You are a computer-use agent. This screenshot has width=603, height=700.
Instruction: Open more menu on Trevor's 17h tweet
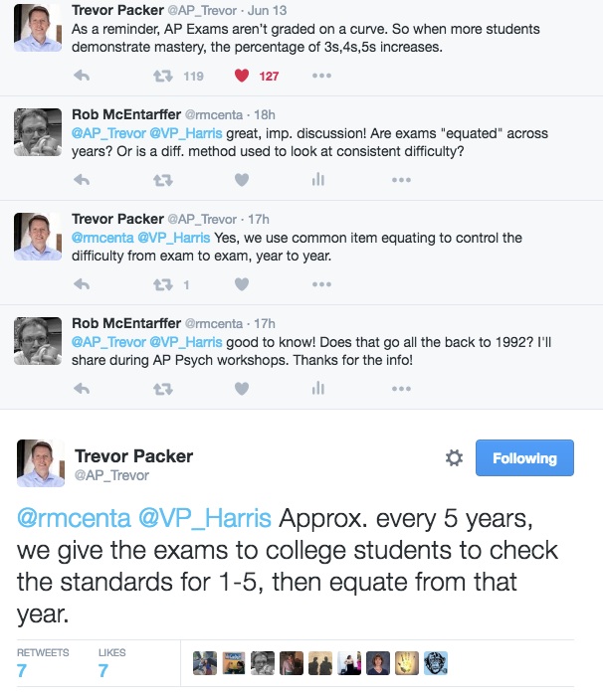tap(321, 284)
